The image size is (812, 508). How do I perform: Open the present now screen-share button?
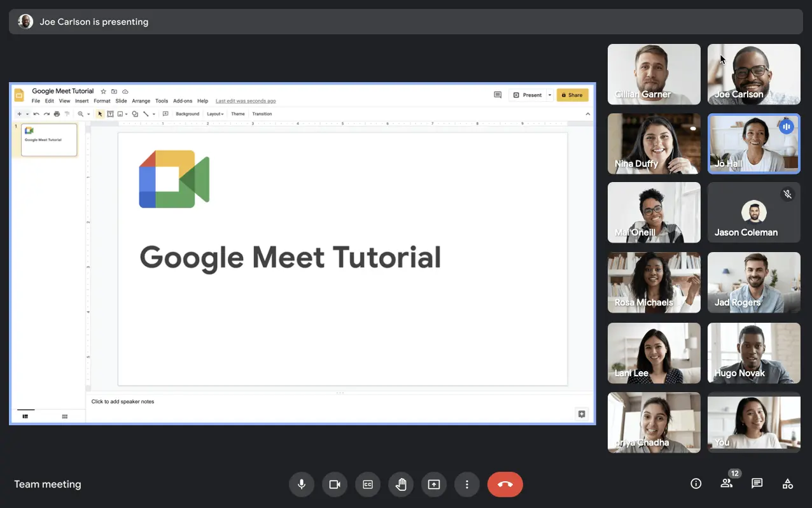point(434,484)
